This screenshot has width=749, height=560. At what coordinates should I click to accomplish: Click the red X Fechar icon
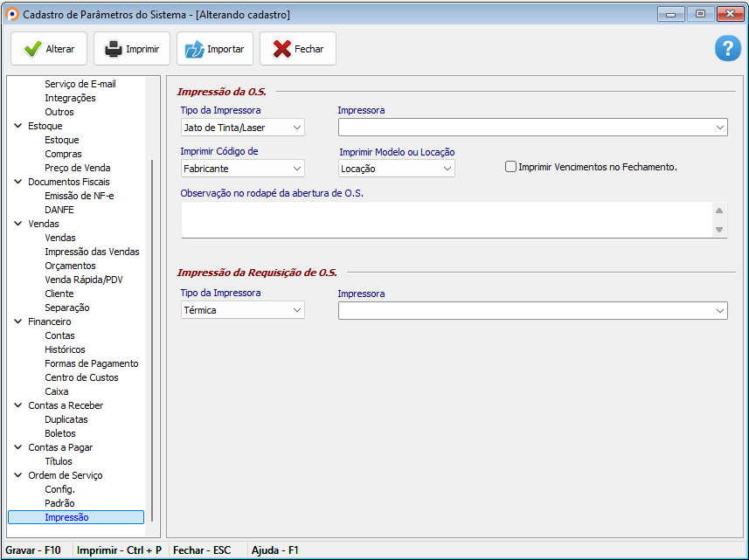pos(281,49)
